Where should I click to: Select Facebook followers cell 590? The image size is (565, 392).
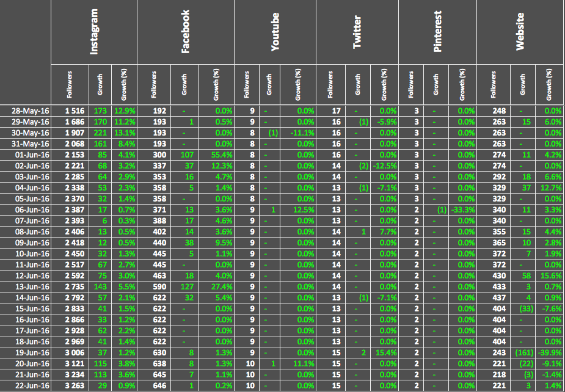click(154, 287)
